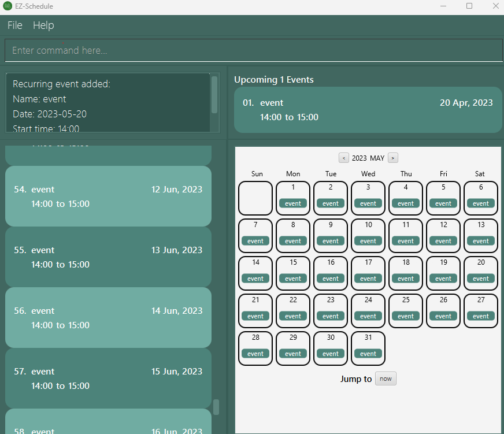Screen dimensions: 504x434
Task: Click the event label on May 8
Action: tap(293, 241)
